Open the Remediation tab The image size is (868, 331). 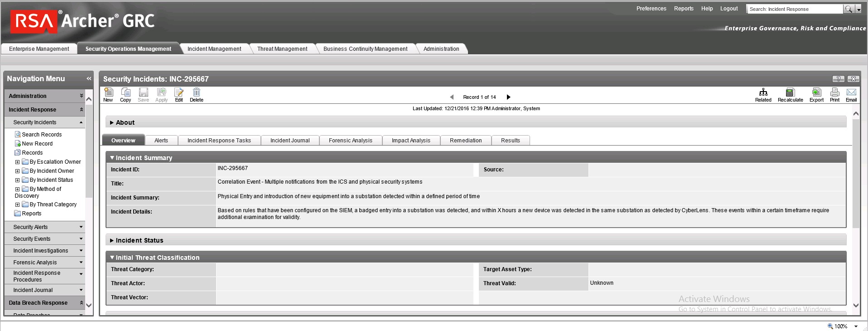tap(466, 141)
